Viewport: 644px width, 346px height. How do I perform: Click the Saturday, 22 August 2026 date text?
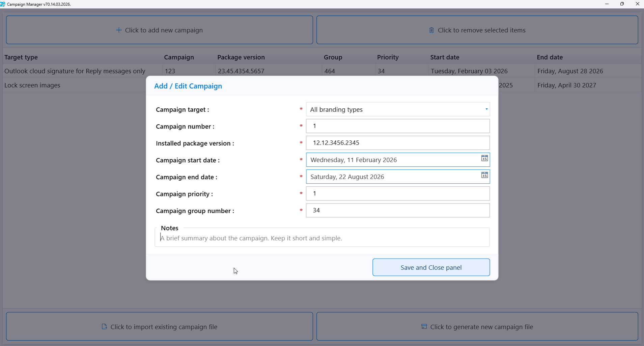pyautogui.click(x=347, y=177)
